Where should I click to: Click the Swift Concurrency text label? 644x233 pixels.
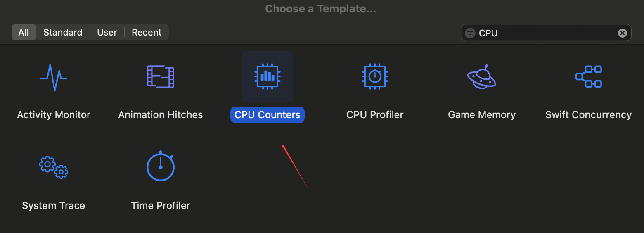pos(588,115)
